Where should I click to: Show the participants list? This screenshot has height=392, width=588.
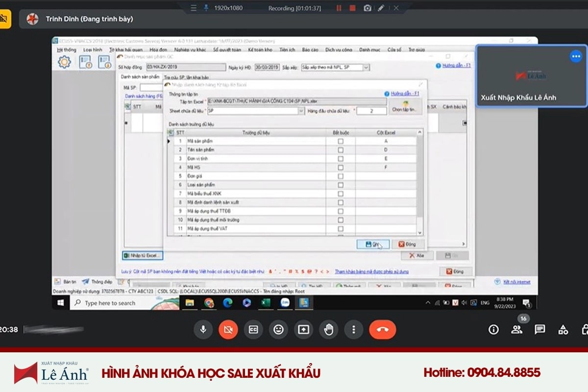tap(516, 329)
